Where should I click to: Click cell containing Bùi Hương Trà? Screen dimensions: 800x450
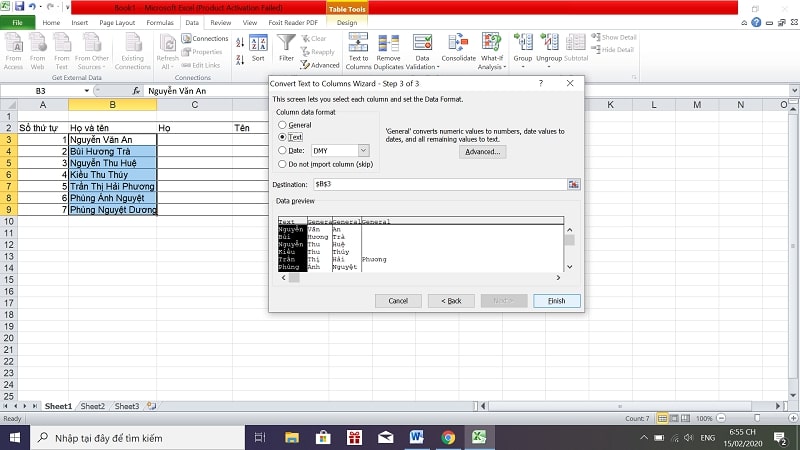pyautogui.click(x=112, y=152)
